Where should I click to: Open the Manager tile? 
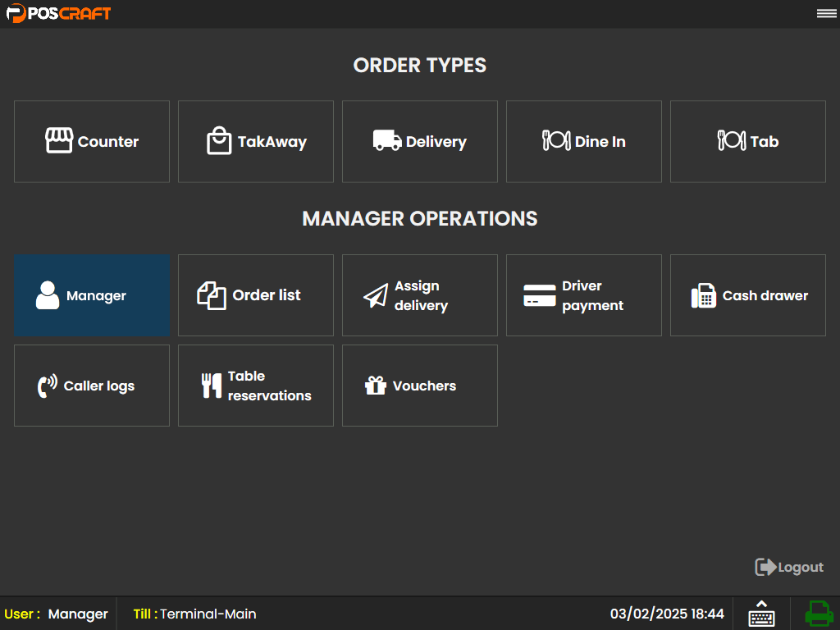(x=92, y=295)
